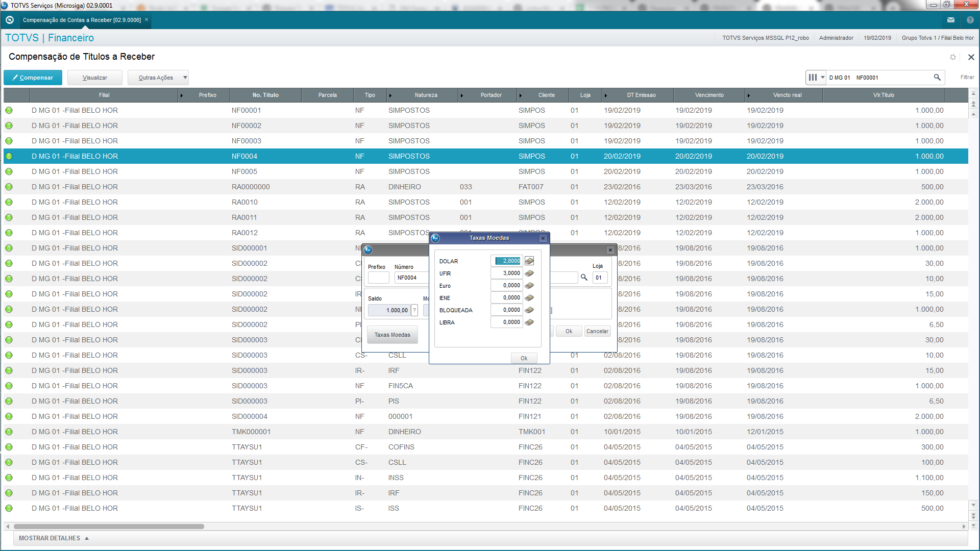This screenshot has width=980, height=551.
Task: Click the Visualizar button
Action: [95, 78]
